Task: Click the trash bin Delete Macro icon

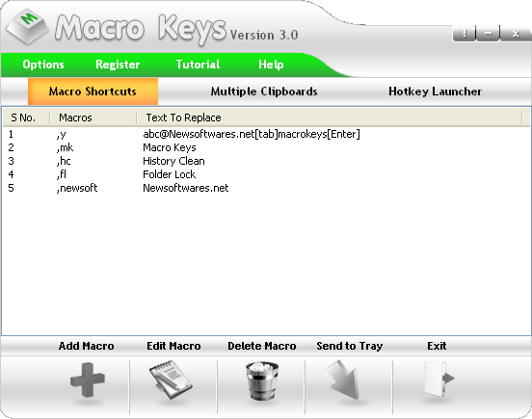Action: point(262,380)
